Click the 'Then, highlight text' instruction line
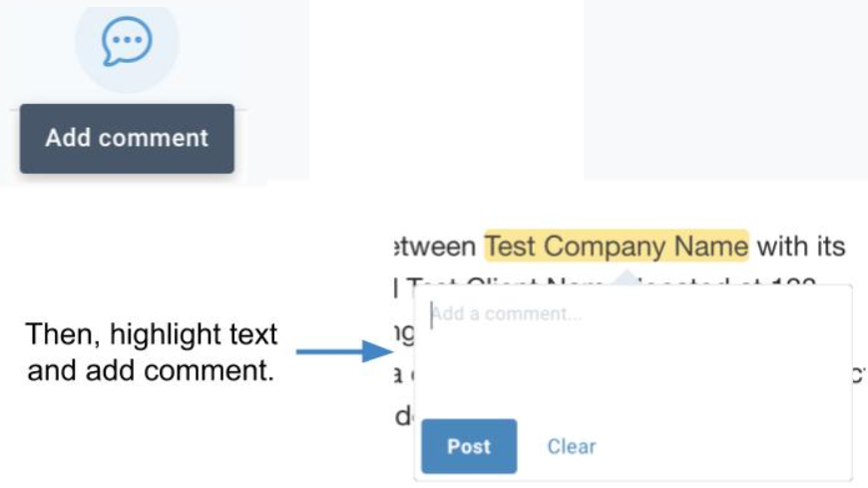 point(151,334)
